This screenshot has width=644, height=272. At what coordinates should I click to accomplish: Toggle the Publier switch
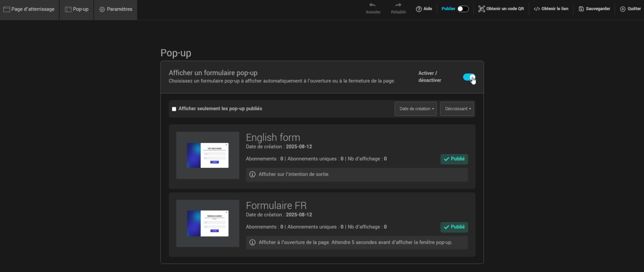463,9
